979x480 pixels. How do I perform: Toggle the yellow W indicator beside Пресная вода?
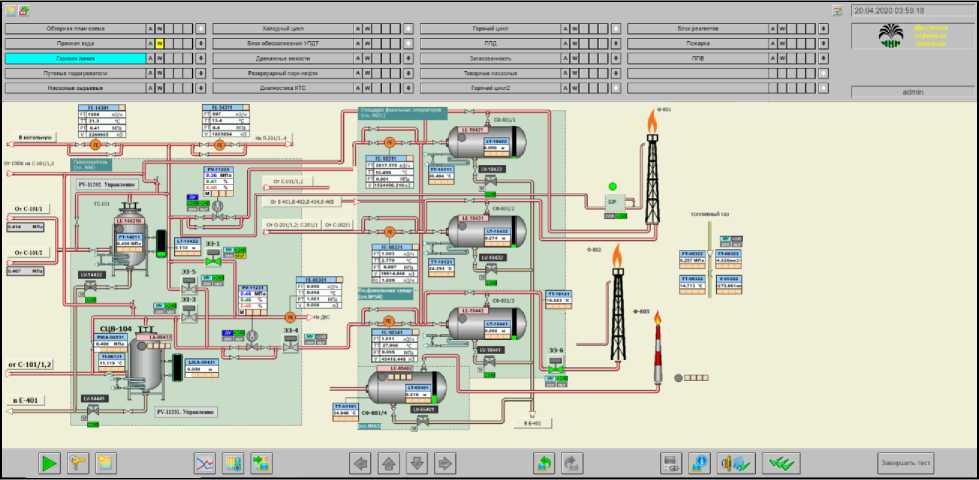point(159,44)
